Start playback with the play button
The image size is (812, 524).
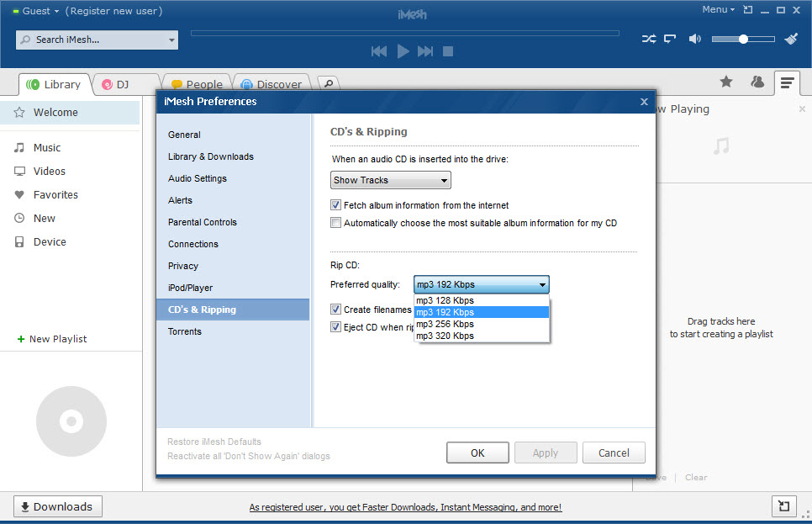point(403,51)
